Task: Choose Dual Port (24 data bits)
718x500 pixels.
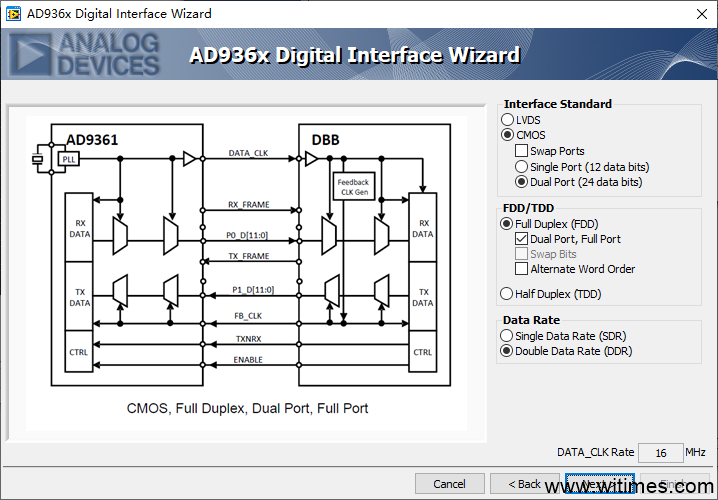Action: [x=522, y=182]
